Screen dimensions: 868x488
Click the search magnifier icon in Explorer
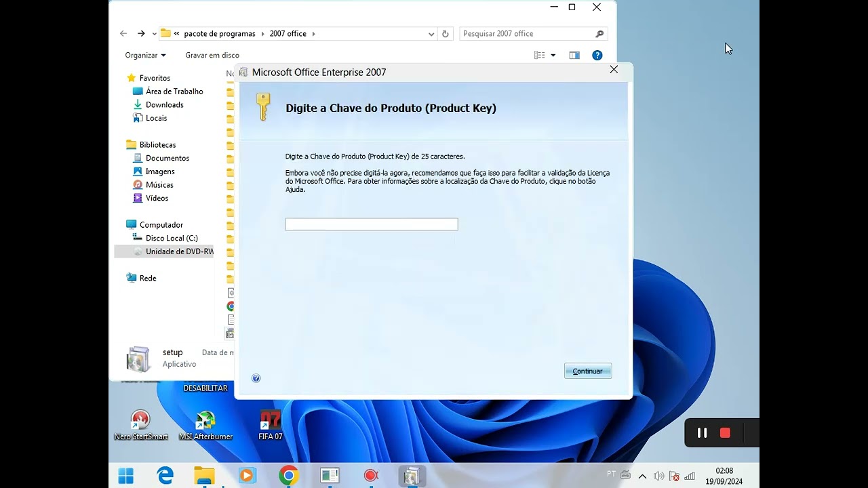point(599,34)
